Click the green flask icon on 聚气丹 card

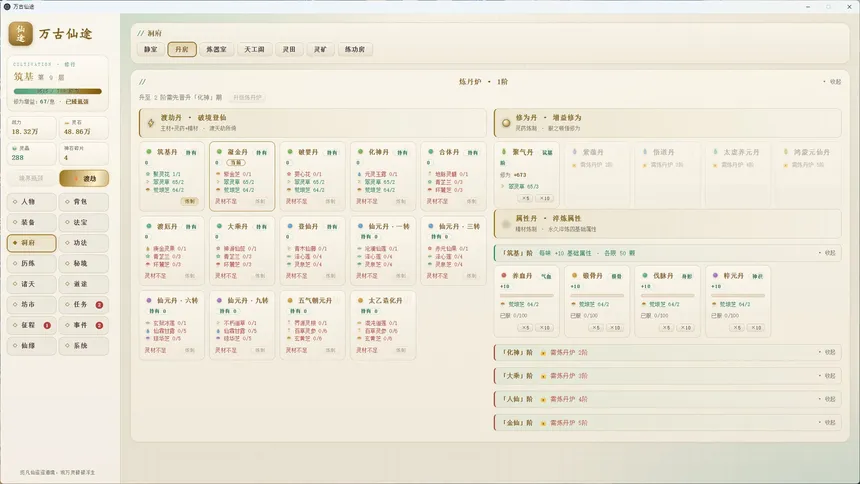[503, 151]
